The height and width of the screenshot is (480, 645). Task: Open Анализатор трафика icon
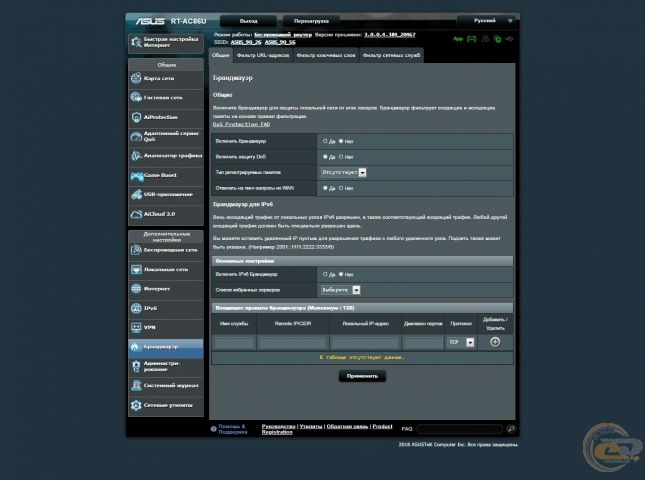tap(136, 156)
